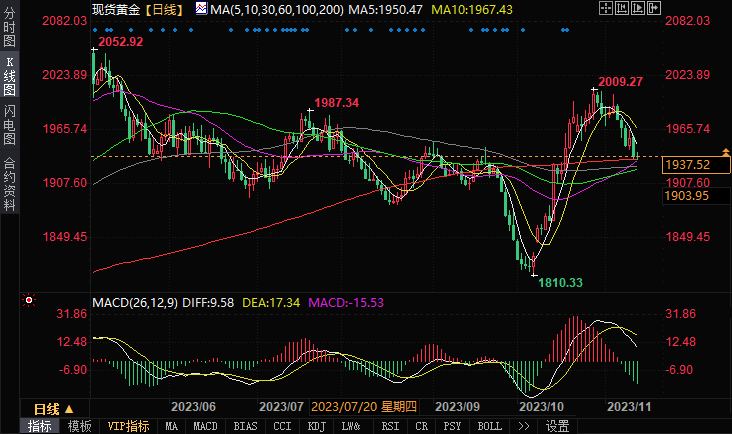Click the left axis 1849.45 price label

(x=65, y=237)
